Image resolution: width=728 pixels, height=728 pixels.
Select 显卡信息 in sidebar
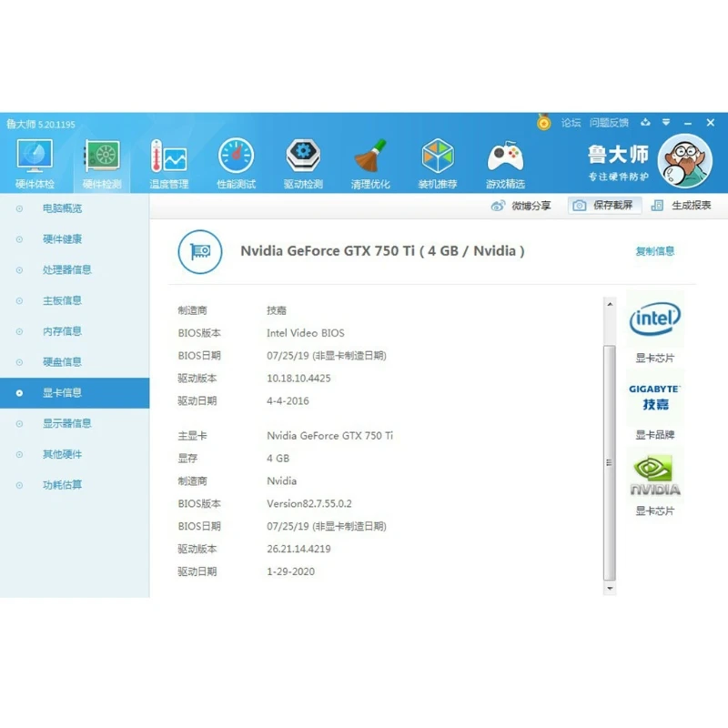(75, 393)
